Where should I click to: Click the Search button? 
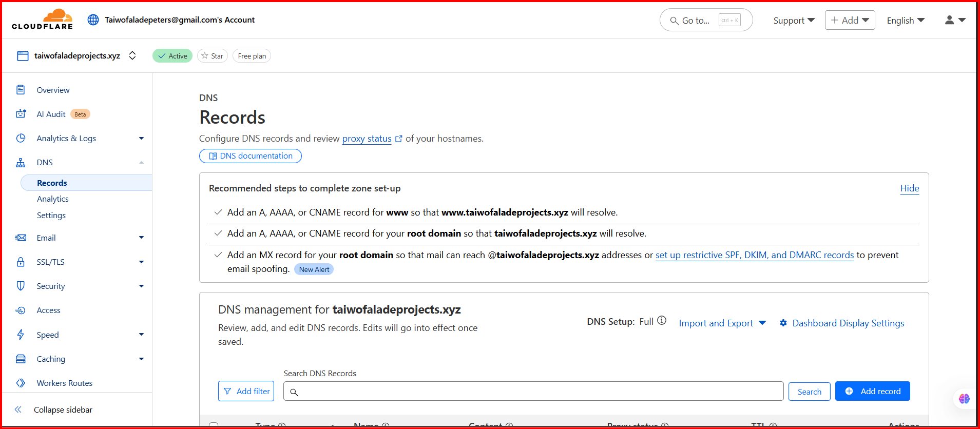click(810, 392)
